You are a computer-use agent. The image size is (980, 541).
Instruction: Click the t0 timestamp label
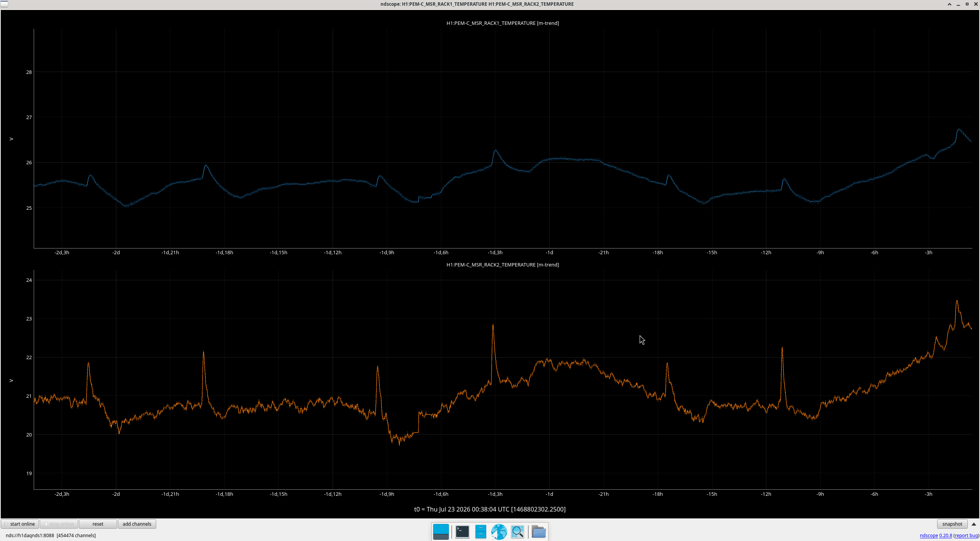click(490, 509)
